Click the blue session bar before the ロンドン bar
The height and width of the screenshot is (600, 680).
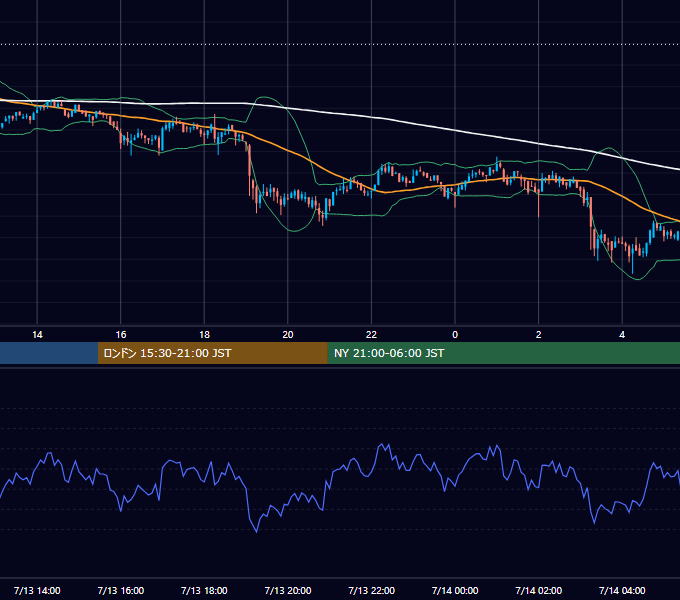49,353
